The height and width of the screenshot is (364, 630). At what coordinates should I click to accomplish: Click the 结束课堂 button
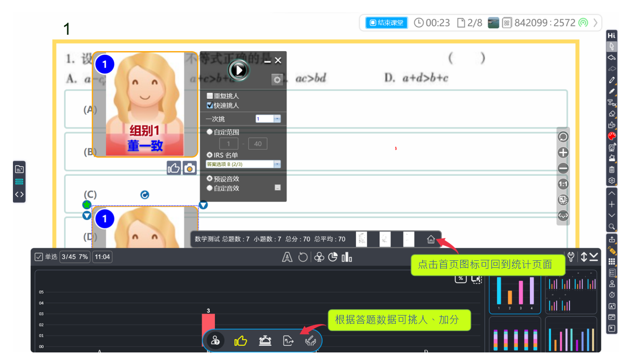coord(387,23)
